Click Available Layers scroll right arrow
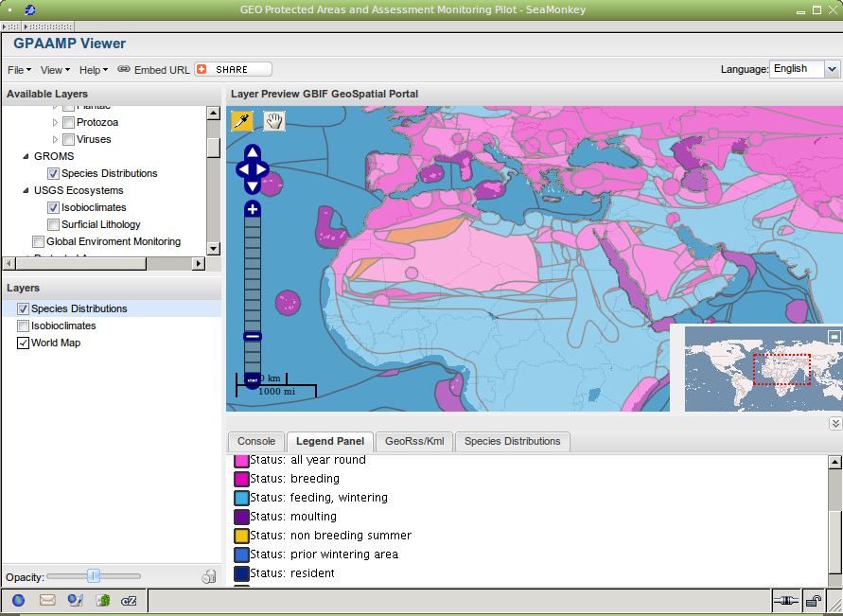 (x=199, y=263)
